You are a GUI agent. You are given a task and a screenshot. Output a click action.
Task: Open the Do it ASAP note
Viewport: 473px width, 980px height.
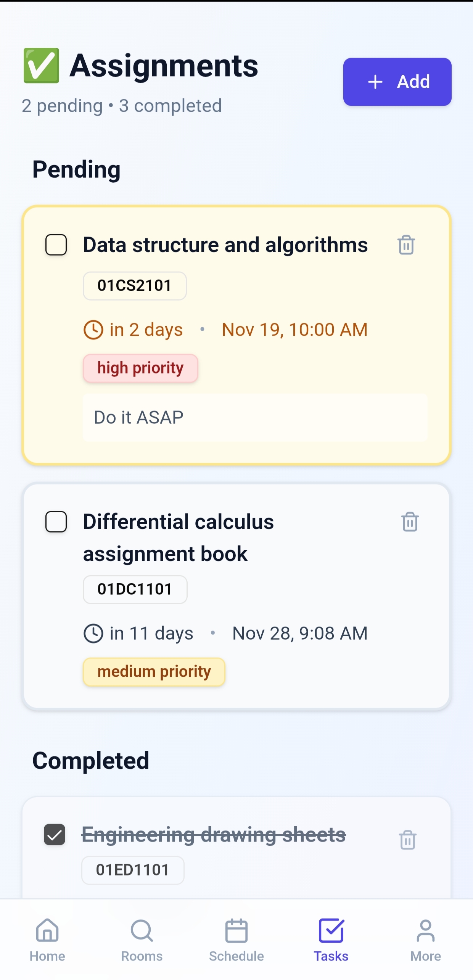tap(255, 418)
